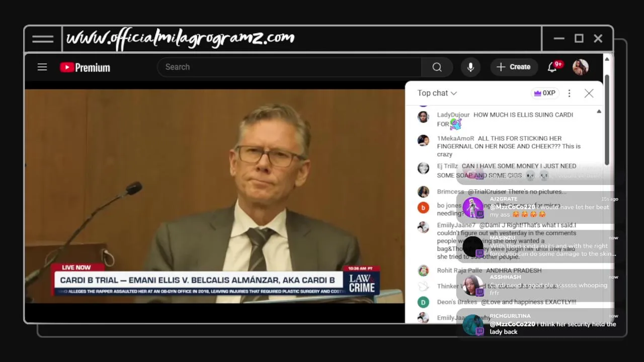Click Rohit Raja Palle ANDHRA PRADESH message

[x=514, y=270]
